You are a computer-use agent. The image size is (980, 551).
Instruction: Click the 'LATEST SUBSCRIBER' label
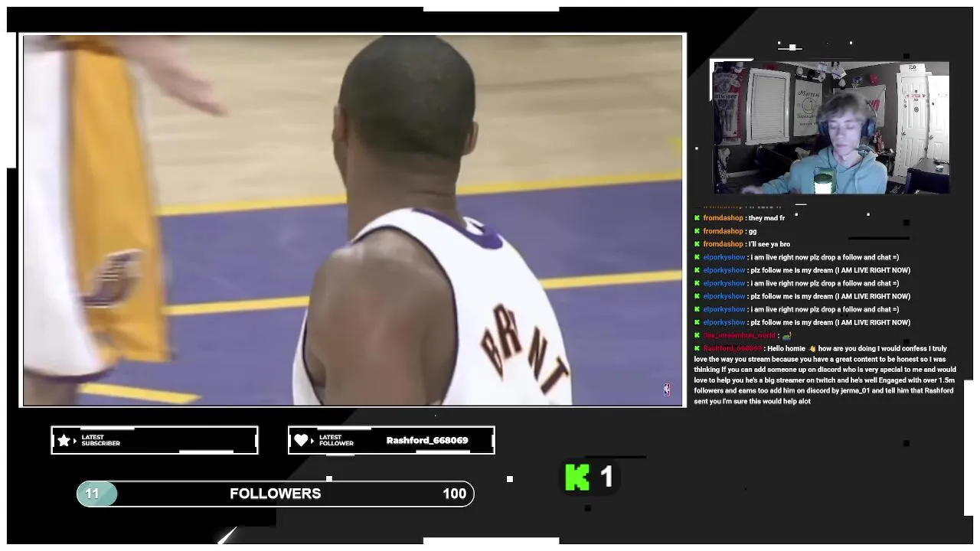point(100,440)
